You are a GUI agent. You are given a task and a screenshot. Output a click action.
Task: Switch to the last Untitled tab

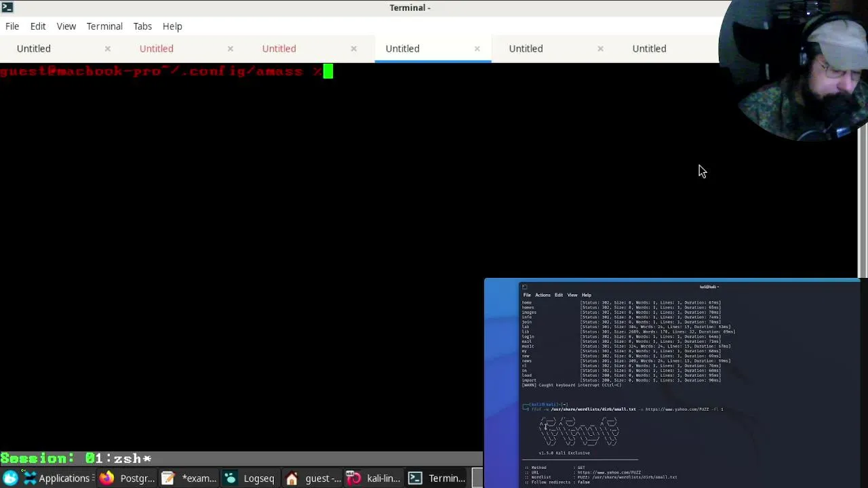649,48
